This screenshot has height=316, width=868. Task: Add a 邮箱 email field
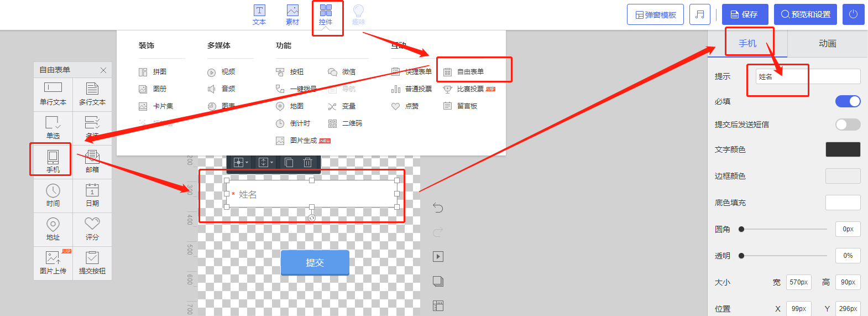[x=92, y=162]
